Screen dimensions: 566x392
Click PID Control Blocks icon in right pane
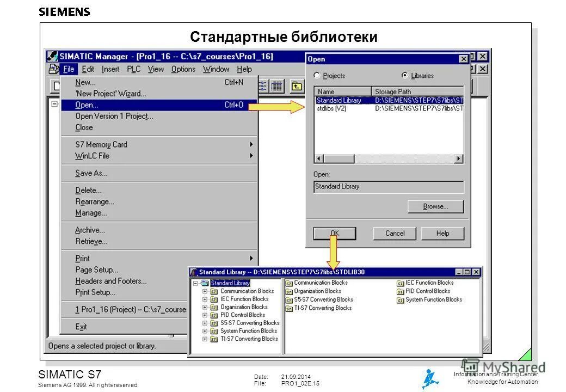click(400, 291)
